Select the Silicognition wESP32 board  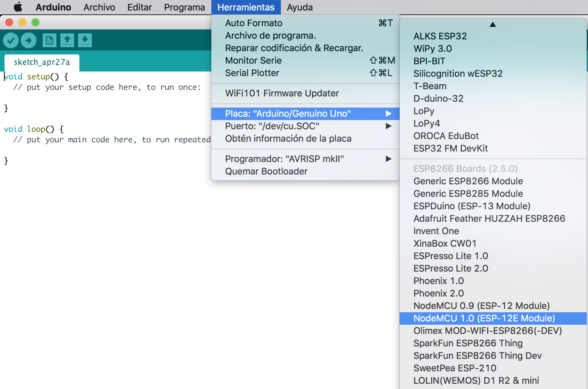click(493, 73)
